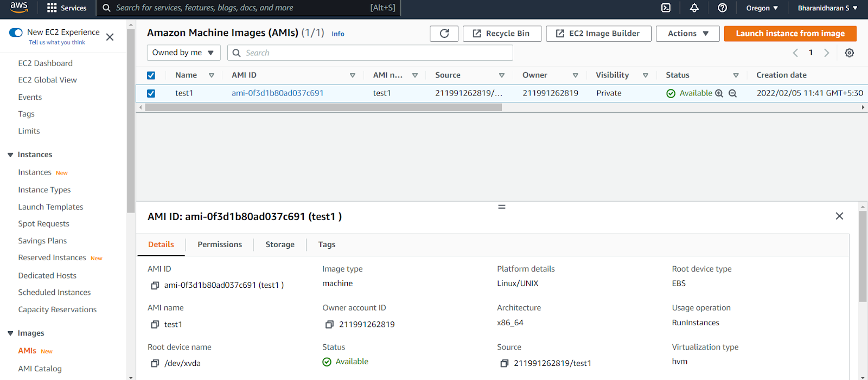Click the table horizontal scrollbar

click(323, 107)
